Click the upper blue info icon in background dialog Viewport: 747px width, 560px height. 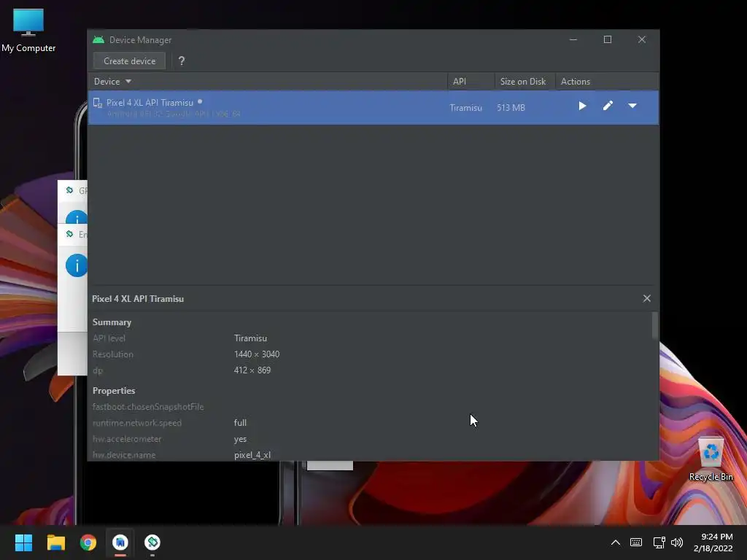(x=77, y=217)
